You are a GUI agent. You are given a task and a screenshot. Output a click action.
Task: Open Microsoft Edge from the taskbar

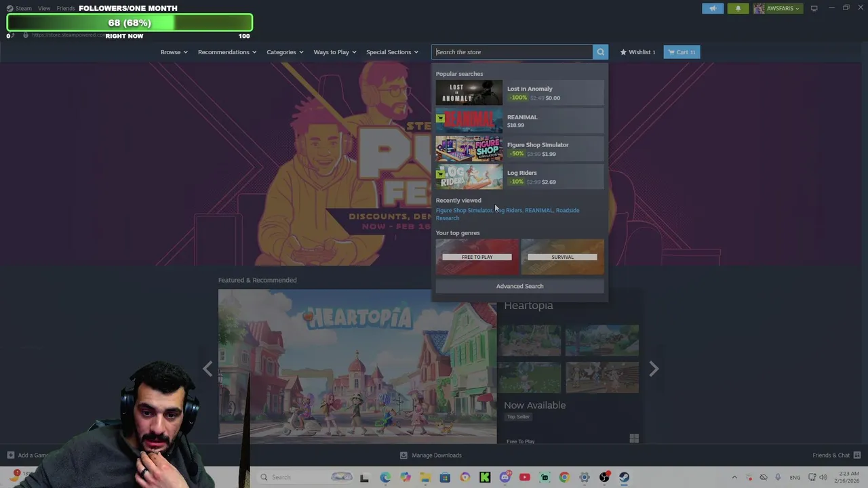point(385,477)
